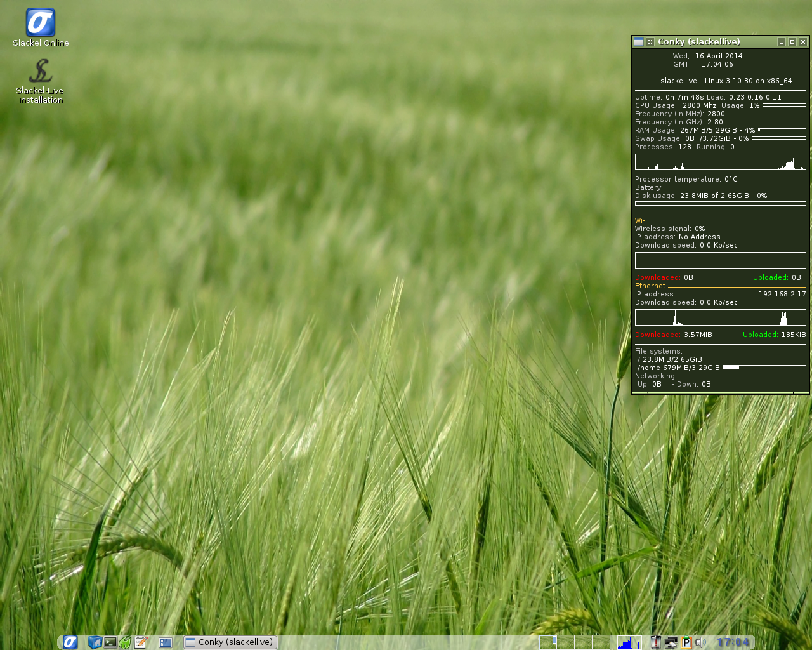
Task: Click the 'Swap Usage: 0B /3.72GiB' line
Action: (x=692, y=138)
